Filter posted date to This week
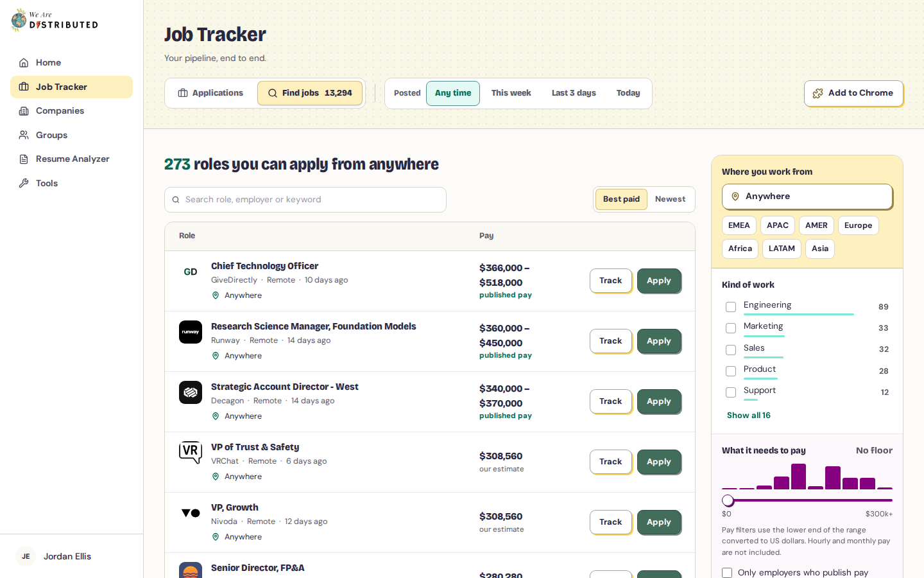Viewport: 924px width, 578px height. (511, 93)
